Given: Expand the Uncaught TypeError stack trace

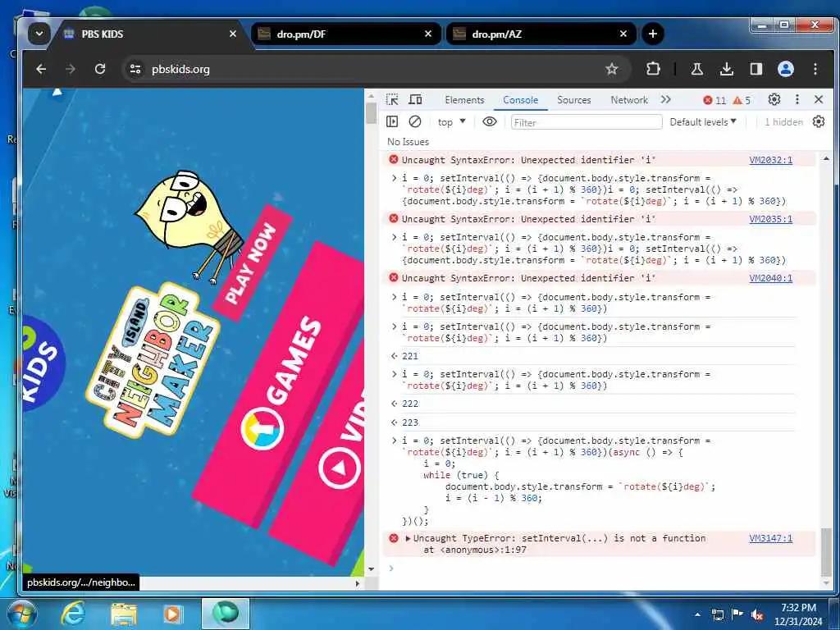Looking at the screenshot, I should click(408, 538).
